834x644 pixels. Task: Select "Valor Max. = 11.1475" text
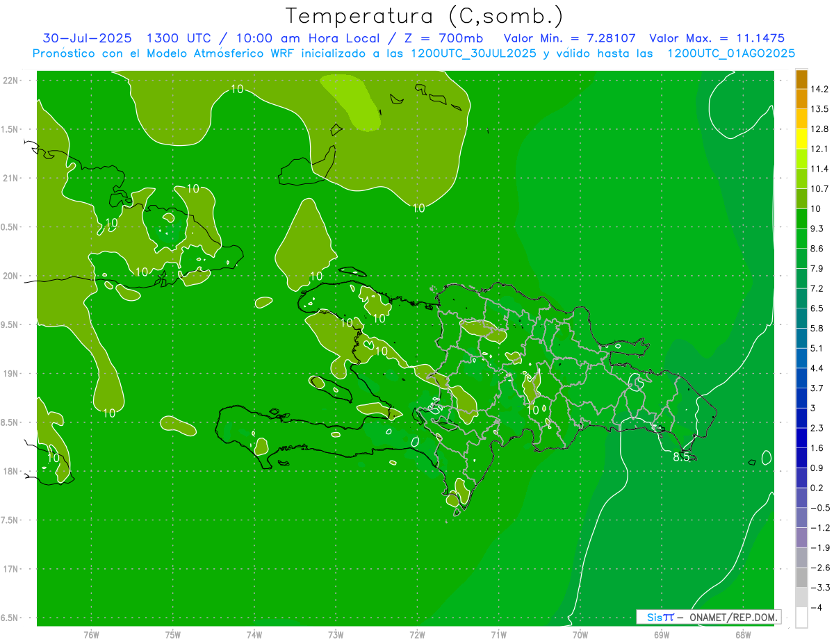[x=717, y=38]
